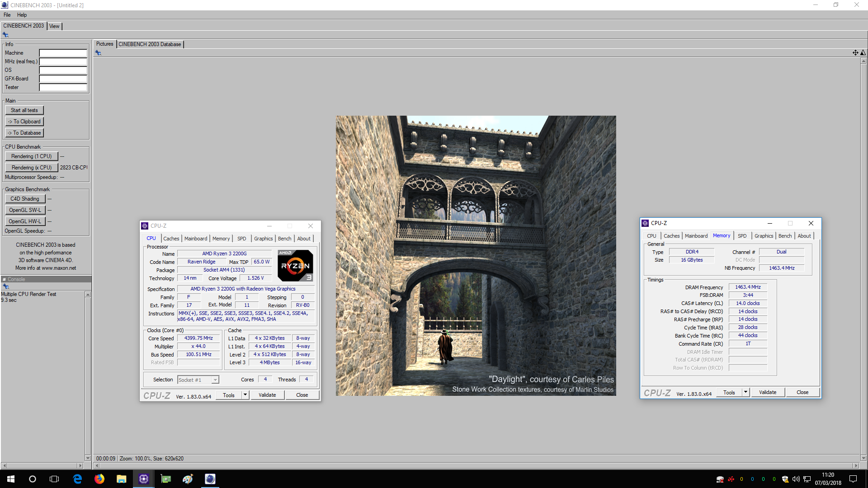Click the pin icon below the CINEBENCH 2003 tab
The image size is (868, 488).
[5, 35]
